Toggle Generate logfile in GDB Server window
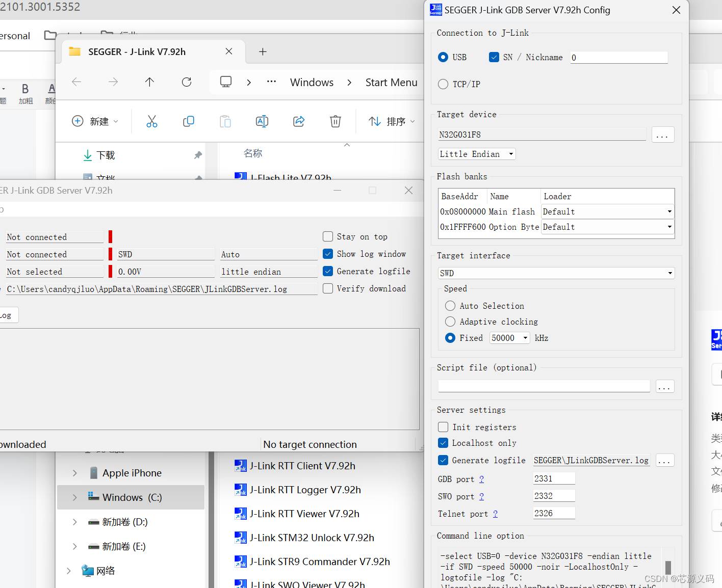 pyautogui.click(x=328, y=271)
